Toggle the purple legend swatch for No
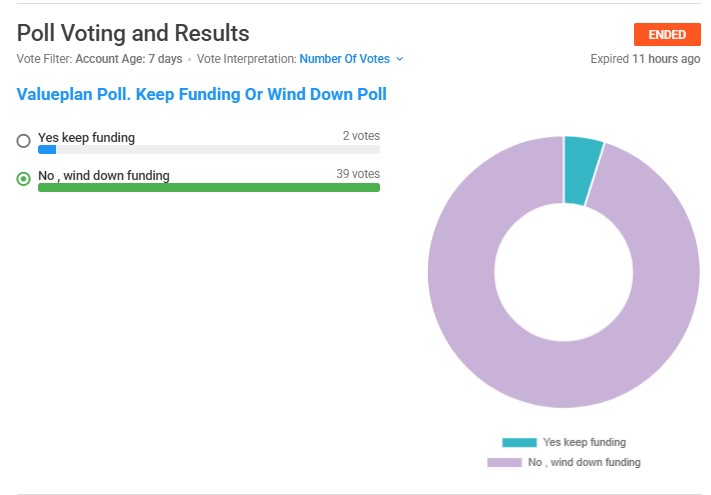Screen dimensions: 711x495 tap(504, 462)
